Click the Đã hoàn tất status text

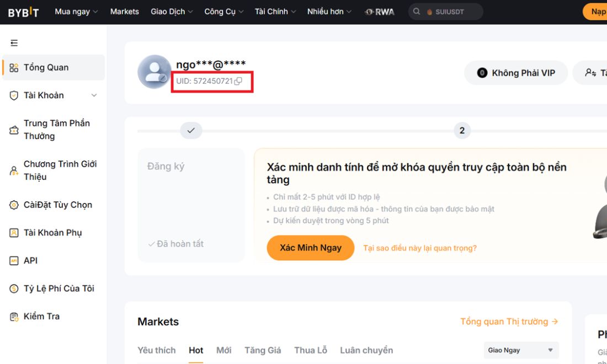pos(180,244)
